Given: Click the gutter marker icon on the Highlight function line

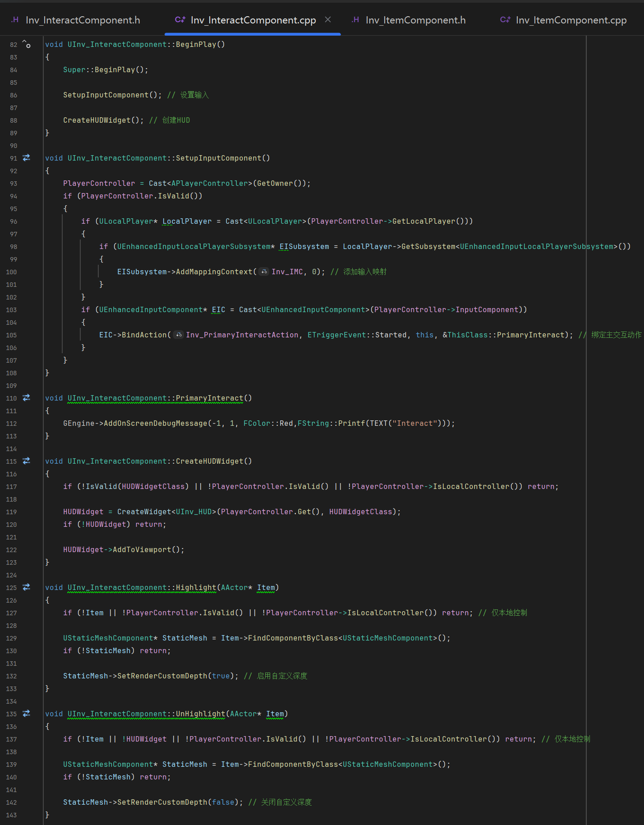Looking at the screenshot, I should (x=27, y=587).
